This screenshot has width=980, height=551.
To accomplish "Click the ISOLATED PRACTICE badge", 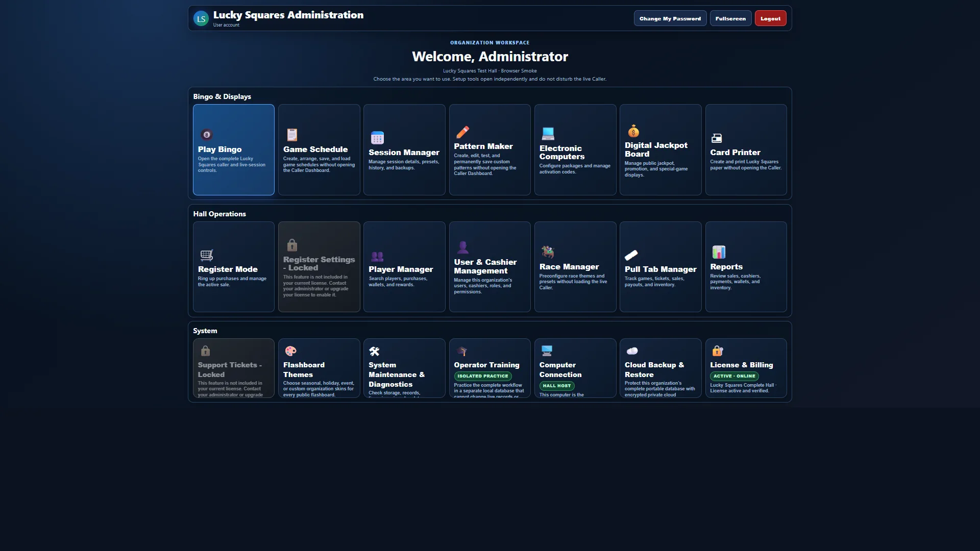I will click(483, 376).
